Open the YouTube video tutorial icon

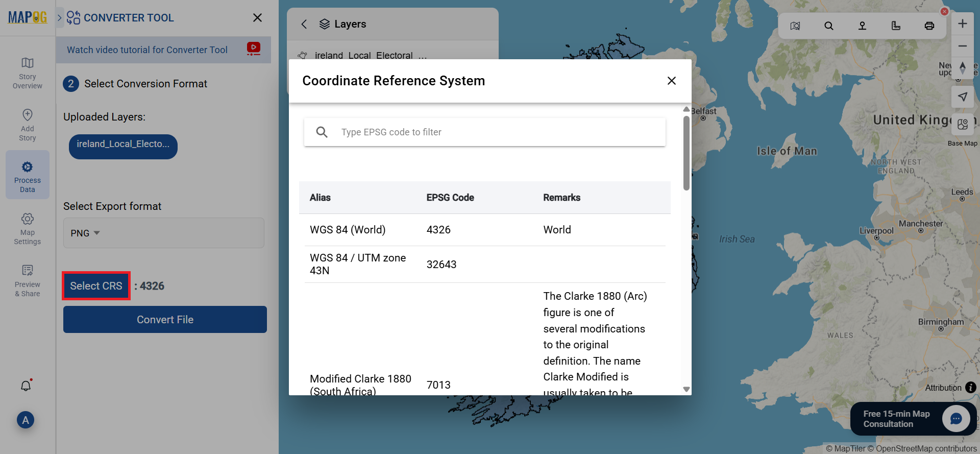click(253, 49)
